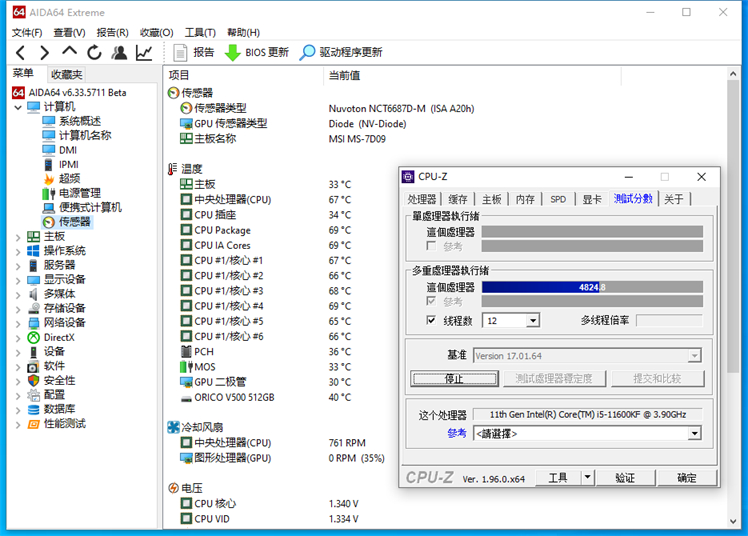Image resolution: width=748 pixels, height=536 pixels.
Task: Click the 停止 stop button
Action: pos(454,379)
